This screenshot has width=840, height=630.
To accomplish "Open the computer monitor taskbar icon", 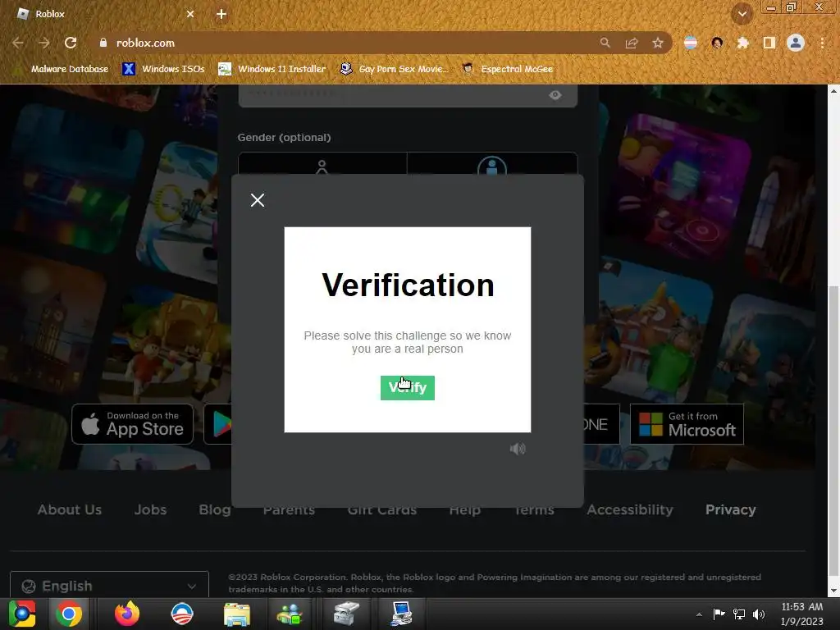I will click(x=400, y=614).
